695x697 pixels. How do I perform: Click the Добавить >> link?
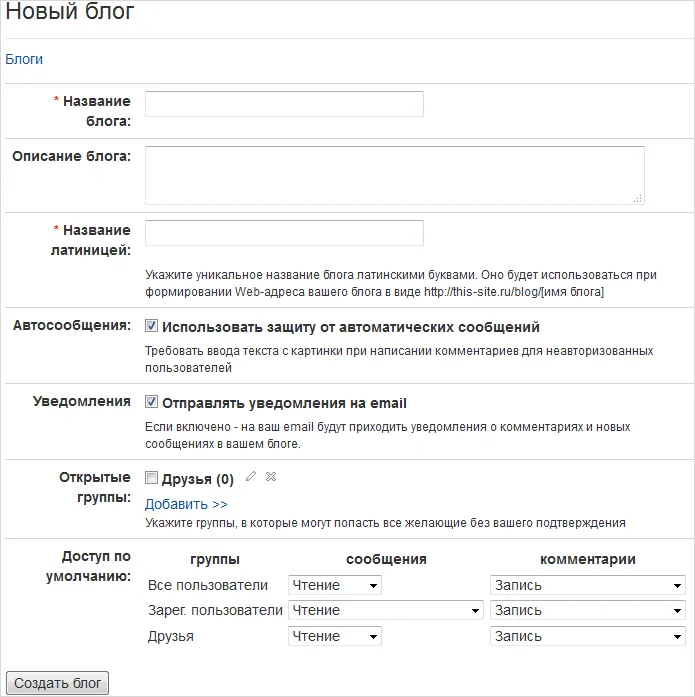coord(186,504)
